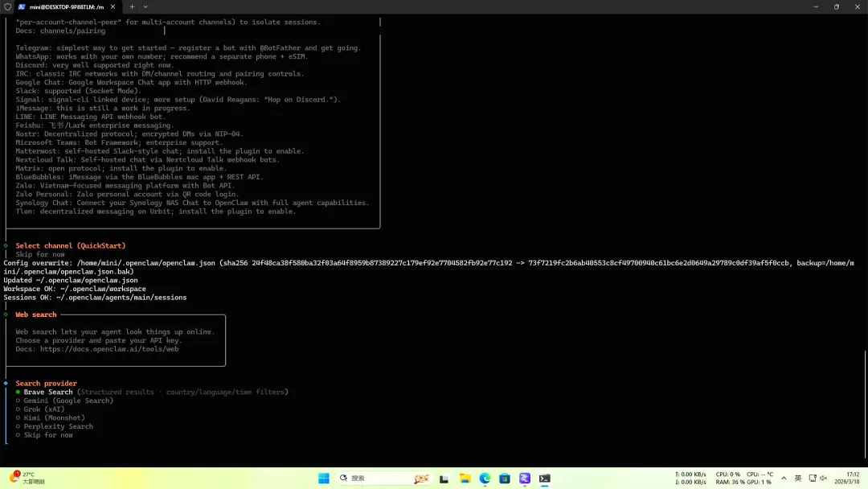868x489 pixels.
Task: Click the network speed KB/s readout
Action: 690,478
